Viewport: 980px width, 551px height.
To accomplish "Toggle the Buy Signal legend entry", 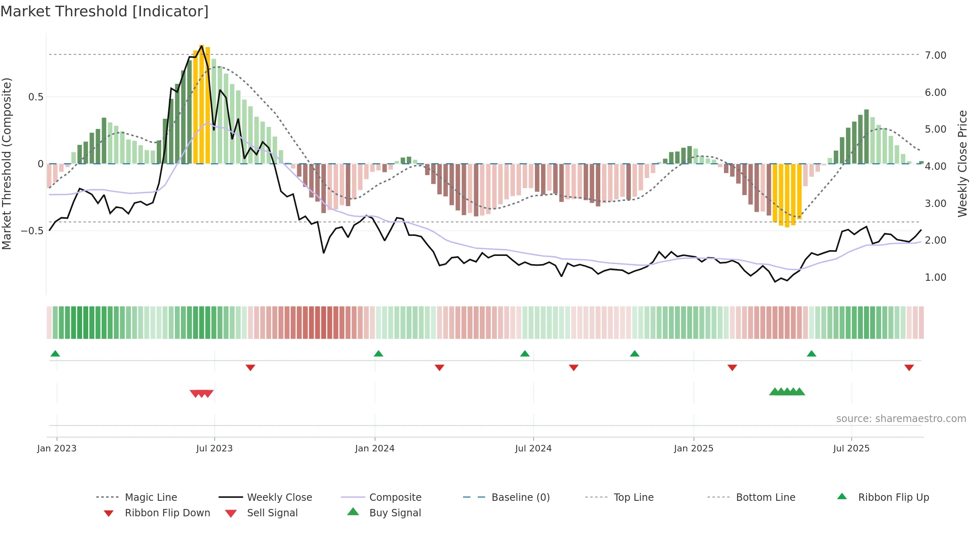I will 384,513.
